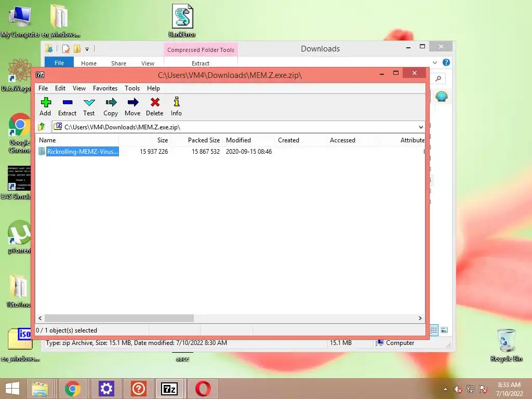Select the EAS Simulator desktop shortcut
This screenshot has height=399, width=532.
click(x=16, y=182)
